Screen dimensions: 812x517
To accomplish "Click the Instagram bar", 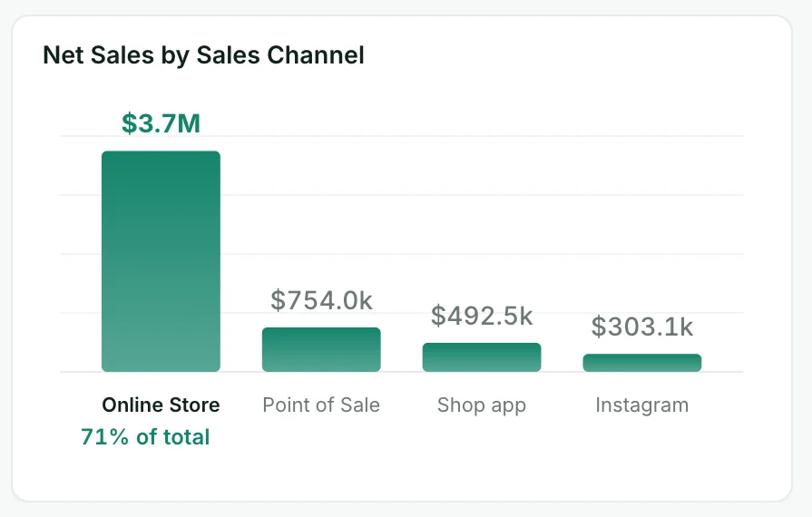I will tap(642, 363).
